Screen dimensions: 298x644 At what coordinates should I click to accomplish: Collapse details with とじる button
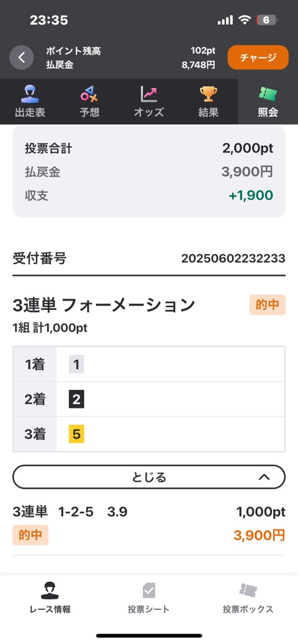tap(149, 477)
